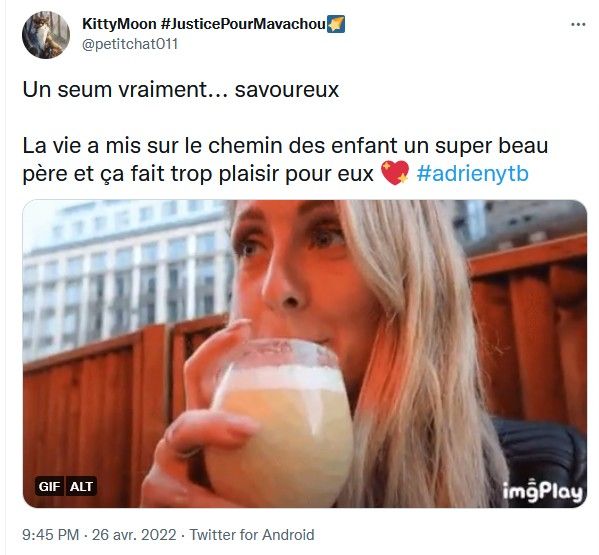Click the sparkling heart emoji in tweet
This screenshot has width=599, height=555.
click(395, 173)
